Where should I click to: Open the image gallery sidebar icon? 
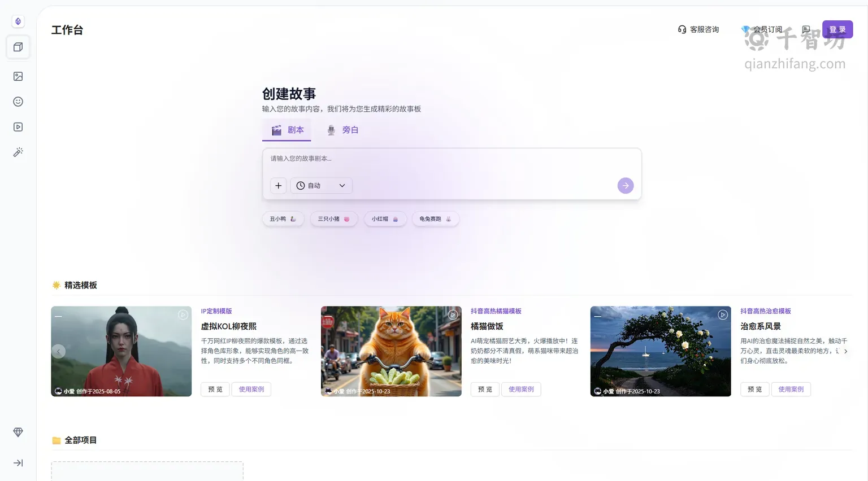[x=18, y=76]
